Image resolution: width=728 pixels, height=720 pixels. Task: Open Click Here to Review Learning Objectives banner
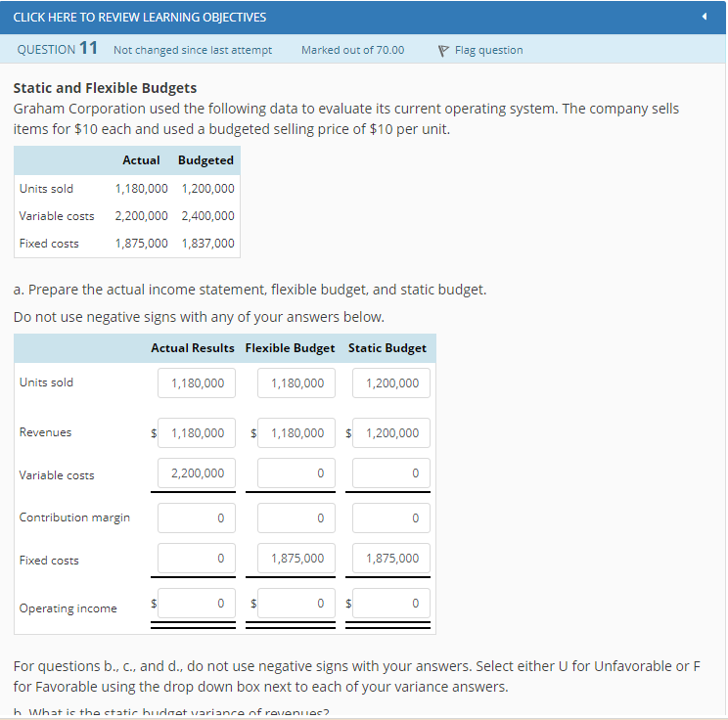click(x=363, y=18)
